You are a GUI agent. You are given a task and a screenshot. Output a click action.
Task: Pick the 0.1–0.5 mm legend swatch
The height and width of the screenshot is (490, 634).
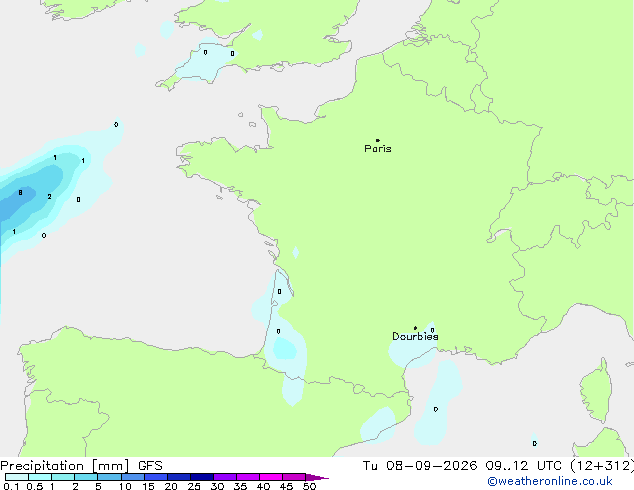pyautogui.click(x=17, y=477)
